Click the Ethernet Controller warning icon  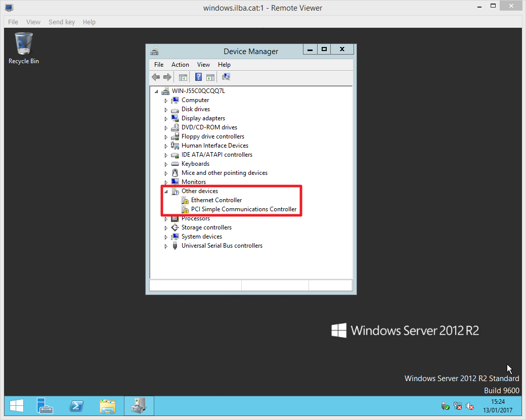tap(185, 200)
